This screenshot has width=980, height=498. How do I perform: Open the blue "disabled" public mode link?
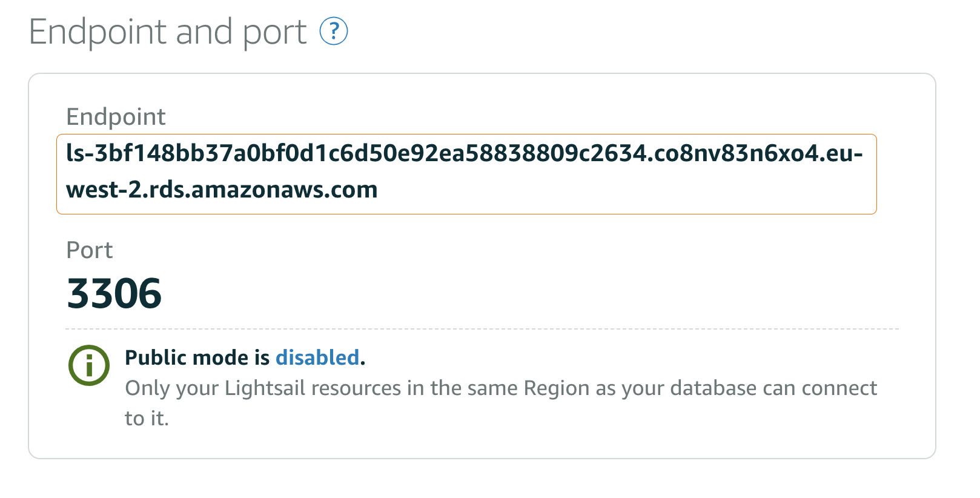(317, 357)
